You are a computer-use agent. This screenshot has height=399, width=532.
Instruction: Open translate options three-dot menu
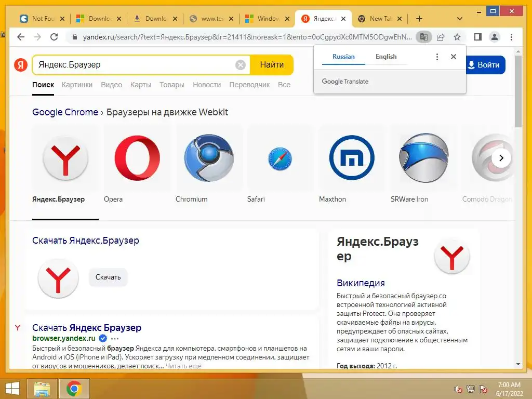click(437, 57)
